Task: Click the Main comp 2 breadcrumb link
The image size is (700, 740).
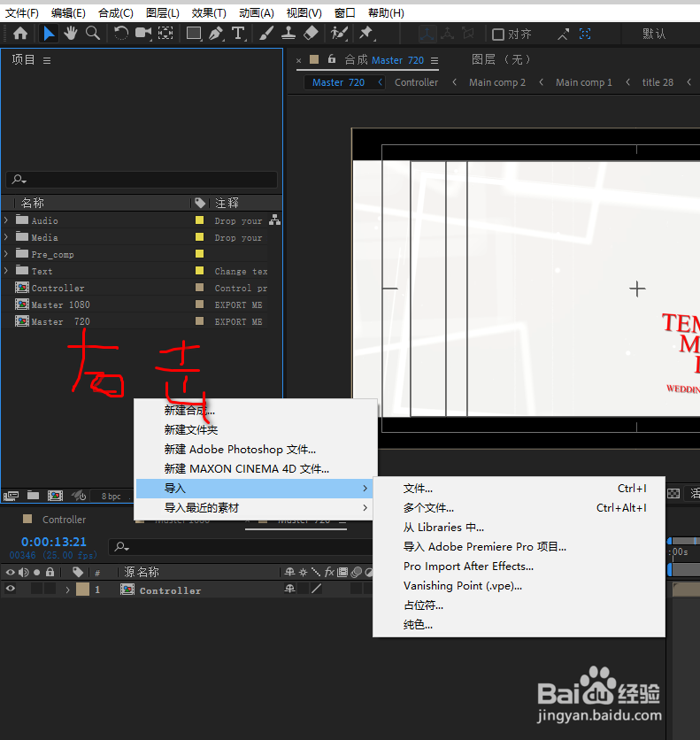Action: point(497,82)
